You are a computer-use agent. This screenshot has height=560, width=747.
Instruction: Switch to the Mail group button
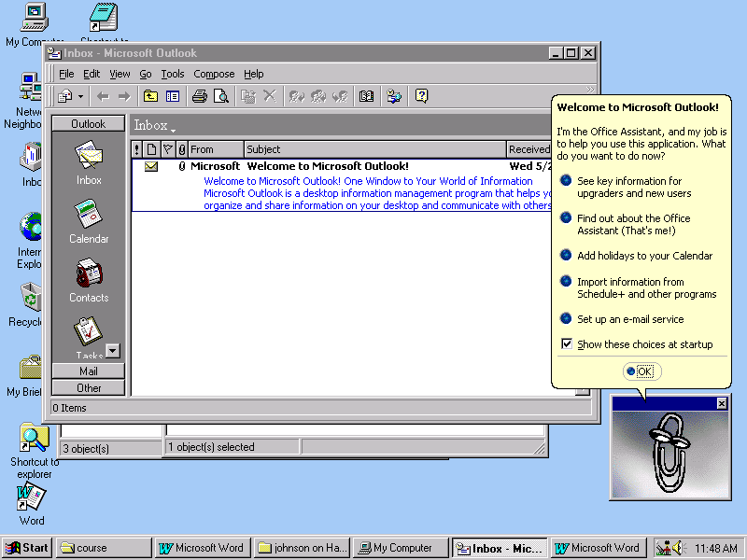pyautogui.click(x=88, y=371)
